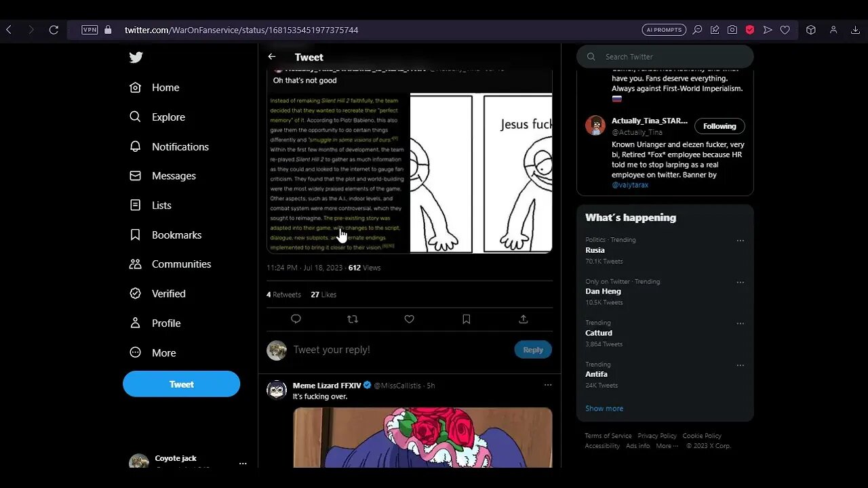
Task: Click the Search Twitter field
Action: (665, 57)
